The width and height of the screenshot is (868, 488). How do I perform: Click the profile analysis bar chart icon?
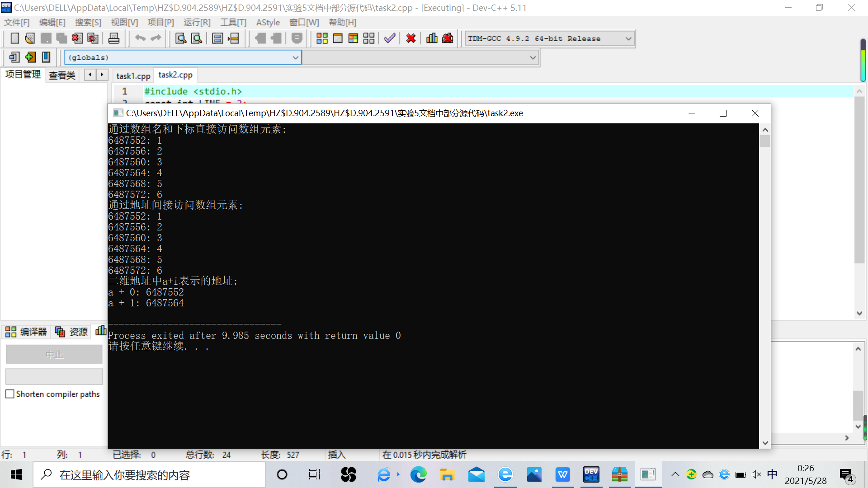point(432,38)
